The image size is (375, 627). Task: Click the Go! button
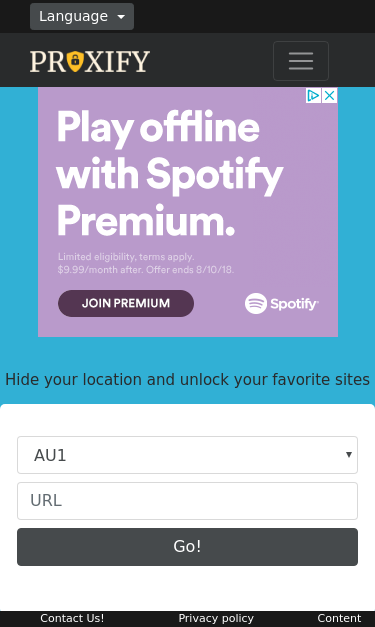tap(188, 547)
